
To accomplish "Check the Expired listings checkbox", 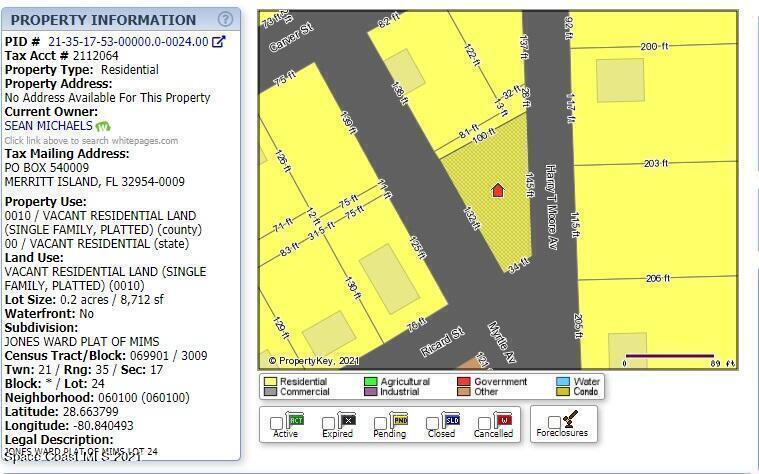I will tap(328, 424).
